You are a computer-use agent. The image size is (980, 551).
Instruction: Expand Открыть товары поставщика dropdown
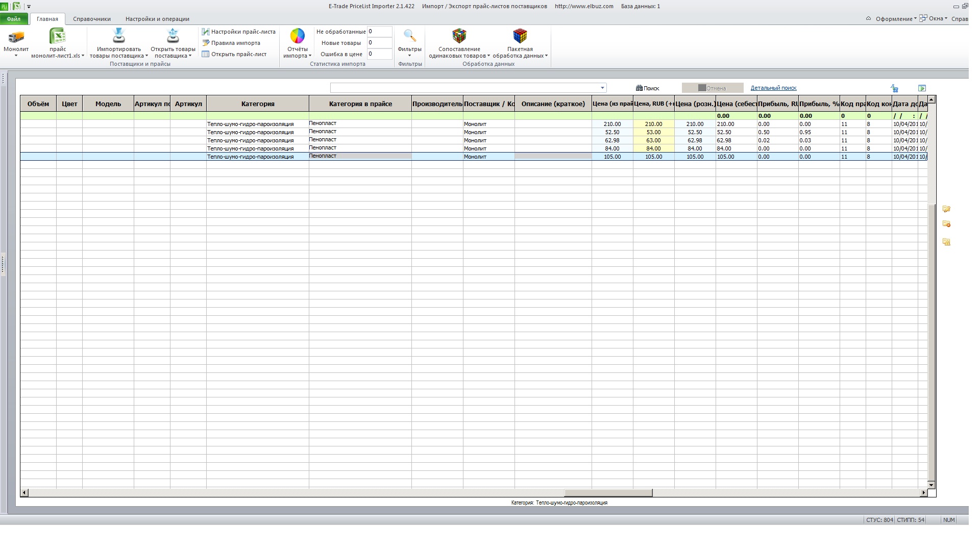[x=190, y=56]
